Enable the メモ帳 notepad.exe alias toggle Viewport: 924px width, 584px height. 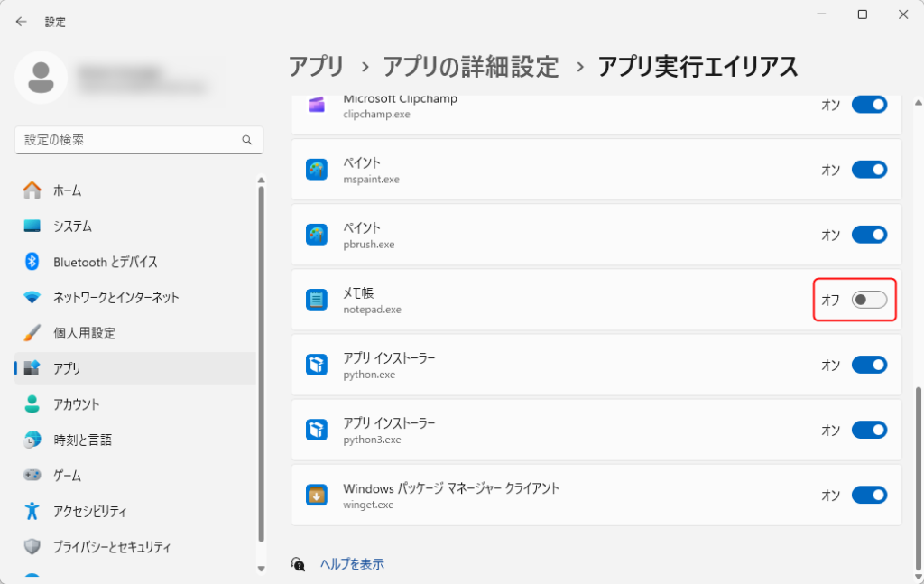[x=869, y=300]
